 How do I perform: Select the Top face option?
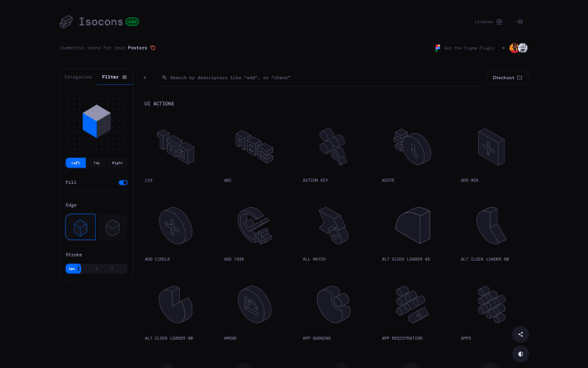coord(97,163)
